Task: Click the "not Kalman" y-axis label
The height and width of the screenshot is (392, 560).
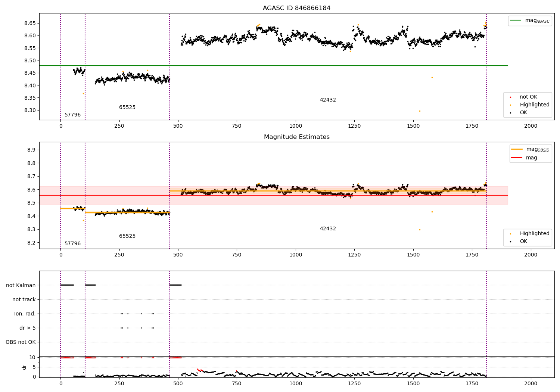Action: [21, 285]
